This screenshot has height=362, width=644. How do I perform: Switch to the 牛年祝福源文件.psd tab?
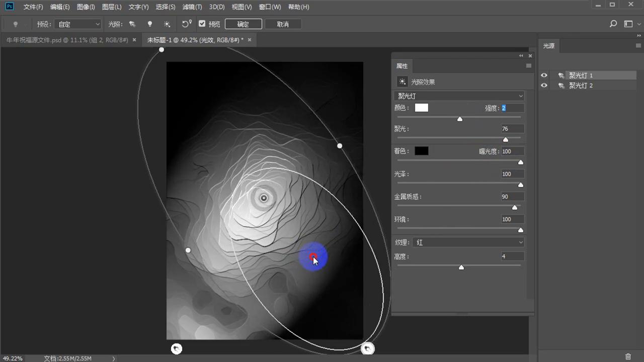click(x=67, y=40)
